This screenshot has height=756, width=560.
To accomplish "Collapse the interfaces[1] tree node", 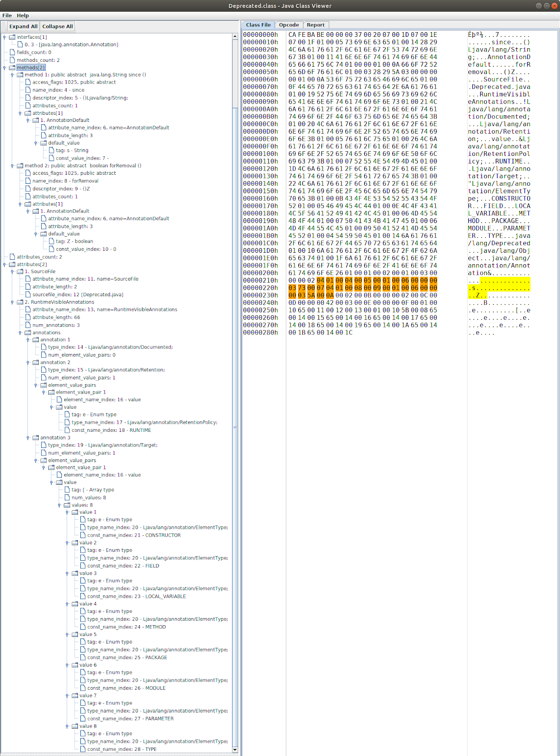I will (5, 37).
